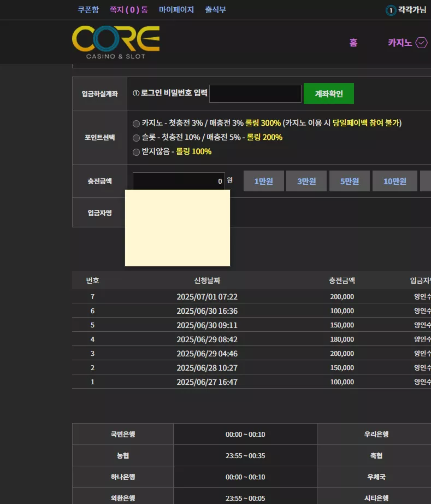Select the row dated 2025/06/30 16:36

coord(251,310)
